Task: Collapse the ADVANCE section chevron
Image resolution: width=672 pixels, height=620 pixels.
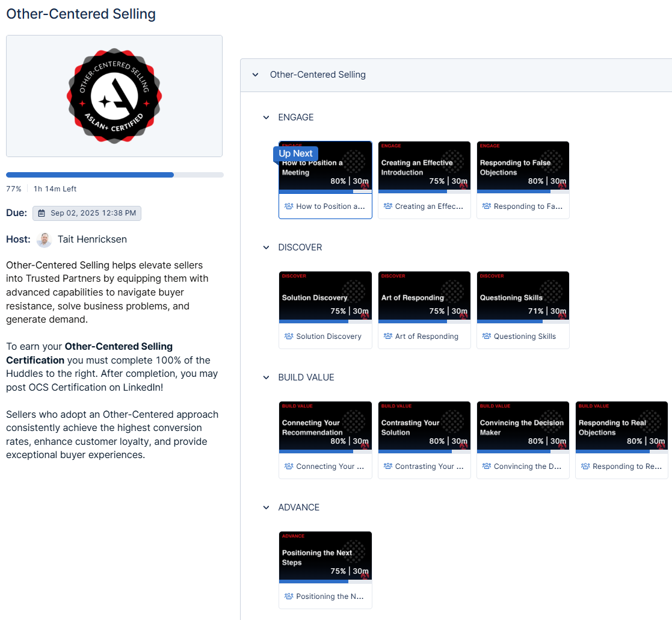Action: pos(266,507)
